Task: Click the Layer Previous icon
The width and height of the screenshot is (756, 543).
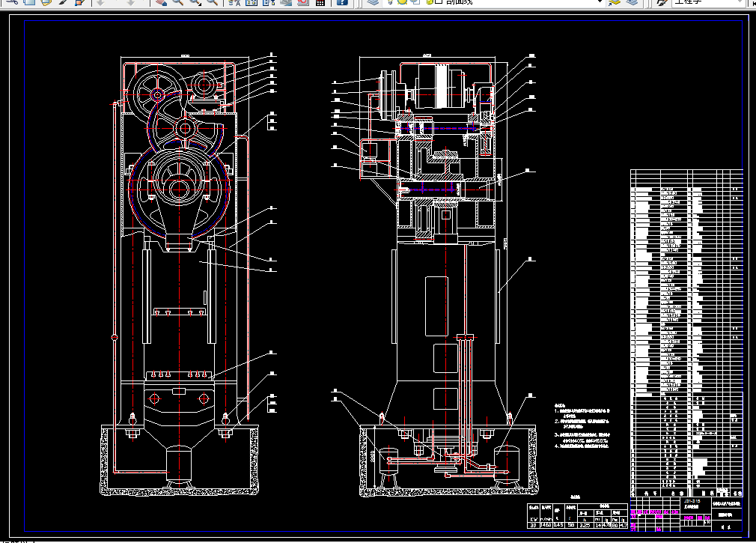Action: pyautogui.click(x=632, y=1)
